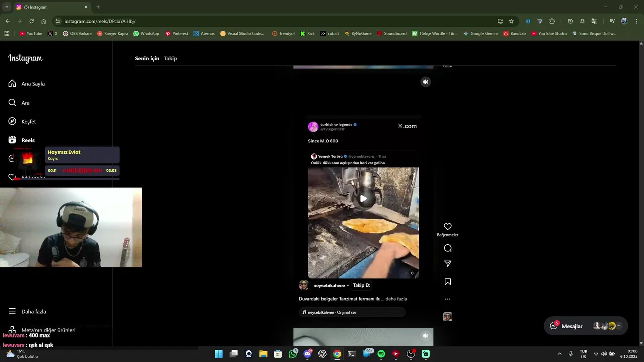The image size is (644, 362).
Task: Open neysebikahvee profile avatar
Action: coord(304,285)
